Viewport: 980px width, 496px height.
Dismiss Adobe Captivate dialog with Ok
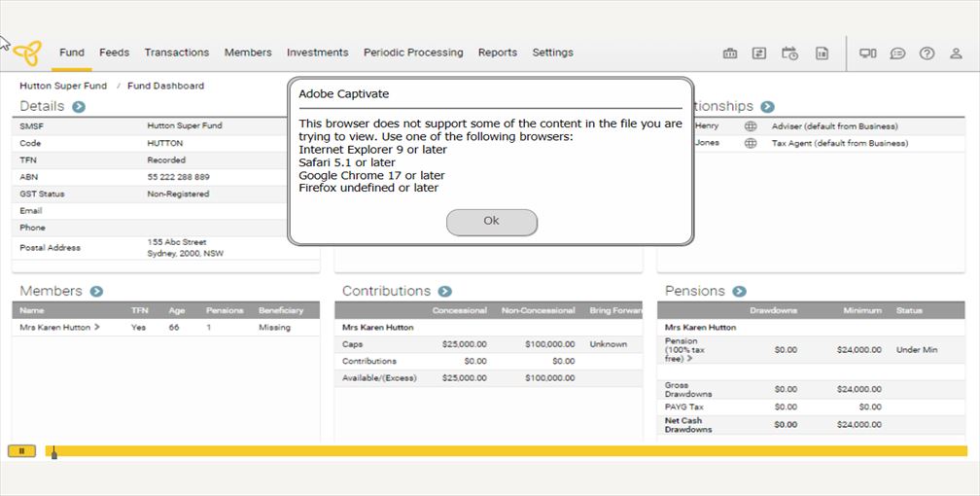tap(491, 222)
